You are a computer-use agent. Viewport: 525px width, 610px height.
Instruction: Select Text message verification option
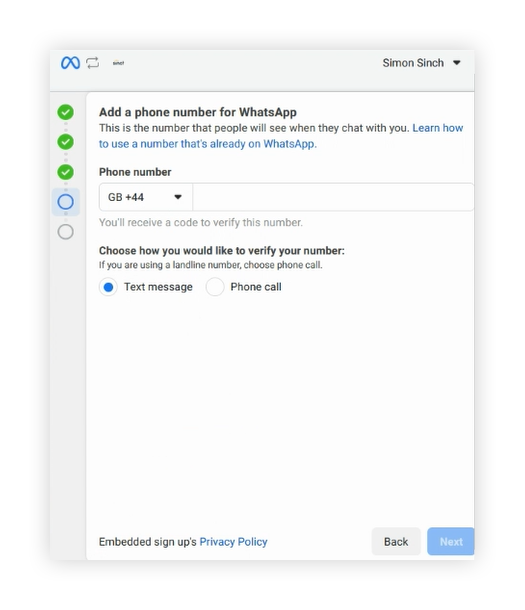(108, 287)
